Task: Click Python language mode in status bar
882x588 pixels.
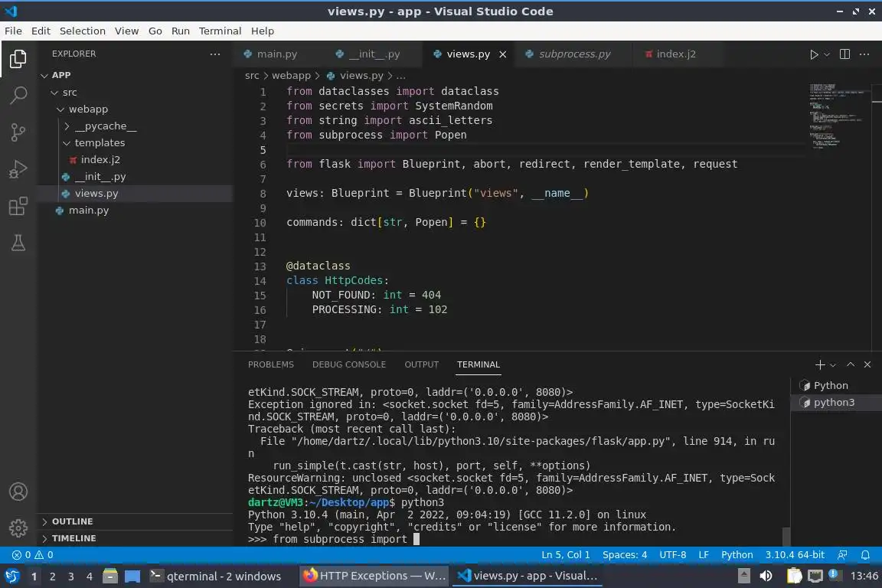Action: (x=737, y=555)
